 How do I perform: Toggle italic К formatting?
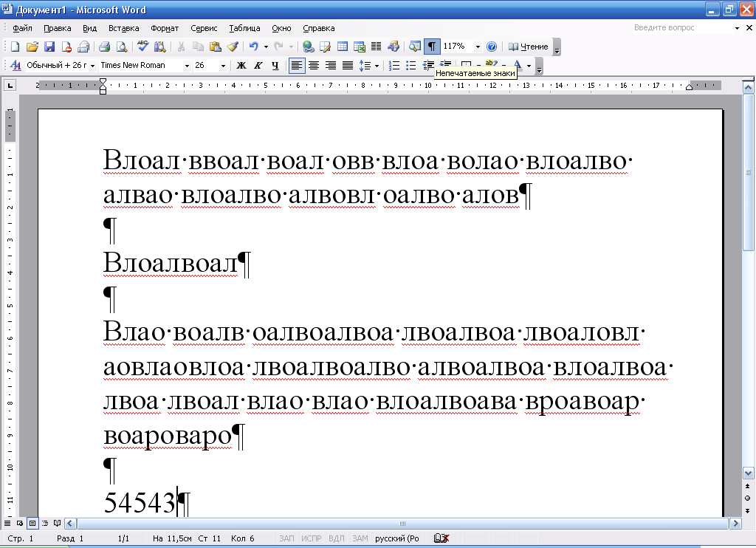coord(258,65)
